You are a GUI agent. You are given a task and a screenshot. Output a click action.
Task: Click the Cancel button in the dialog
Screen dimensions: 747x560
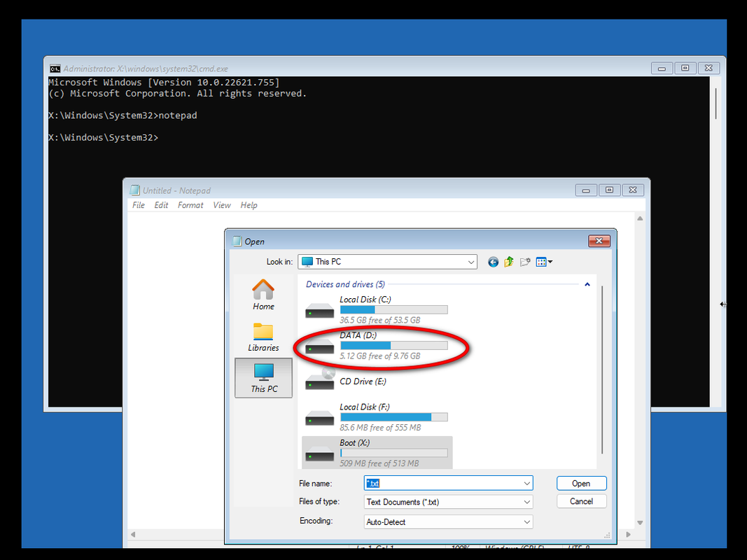point(581,501)
